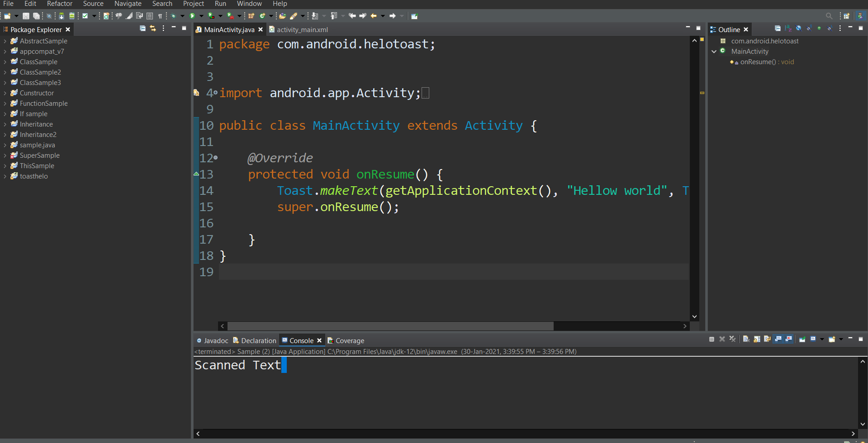Screen dimensions: 868x443
Task: Expand the toasthelo project node
Action: click(5, 176)
